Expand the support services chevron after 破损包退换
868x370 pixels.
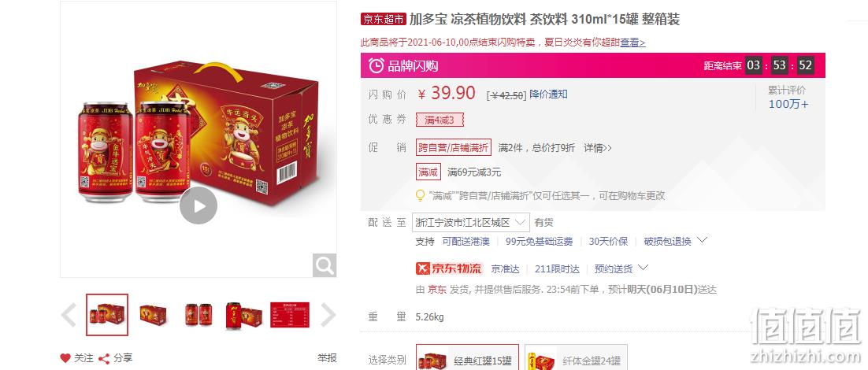(x=702, y=240)
